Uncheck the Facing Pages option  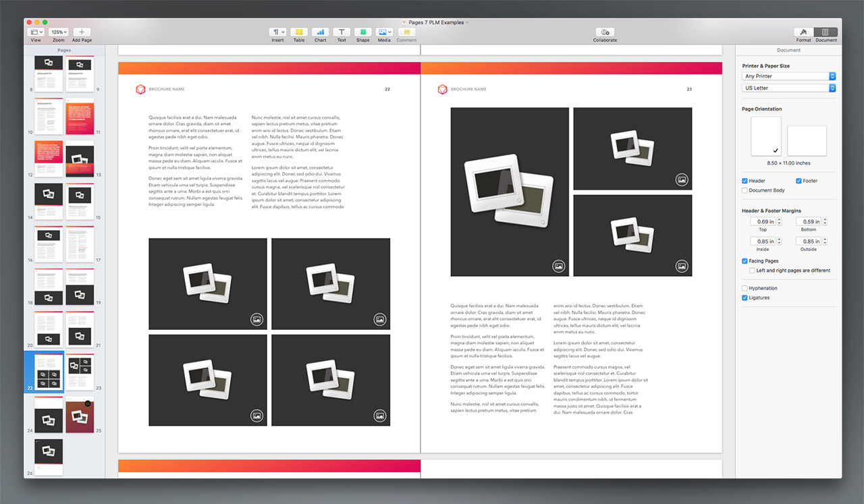pyautogui.click(x=745, y=261)
